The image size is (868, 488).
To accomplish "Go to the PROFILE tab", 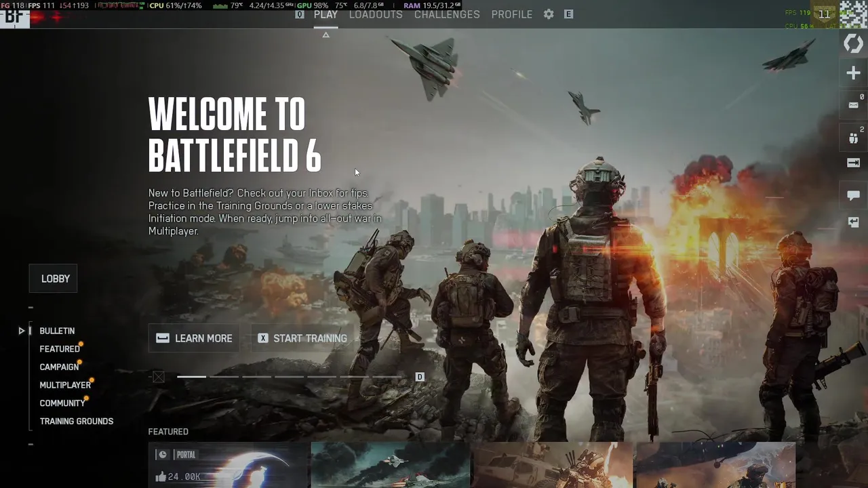I will click(512, 14).
